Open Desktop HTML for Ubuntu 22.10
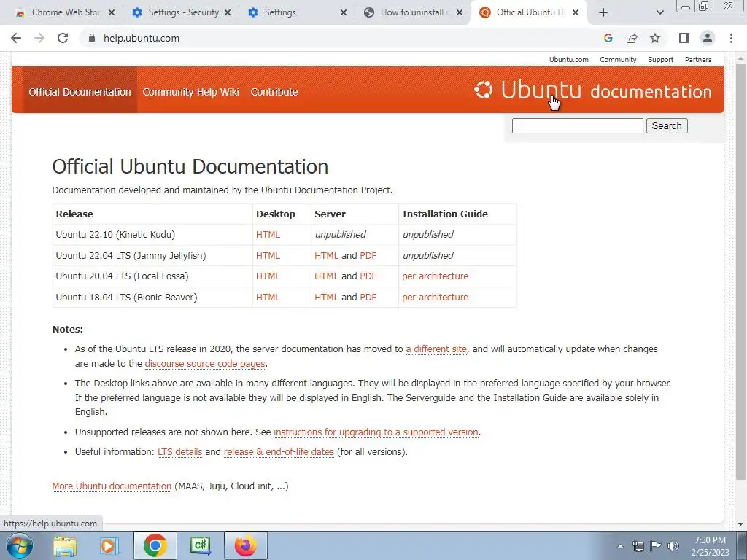Screen dimensions: 747x560 click(268, 234)
